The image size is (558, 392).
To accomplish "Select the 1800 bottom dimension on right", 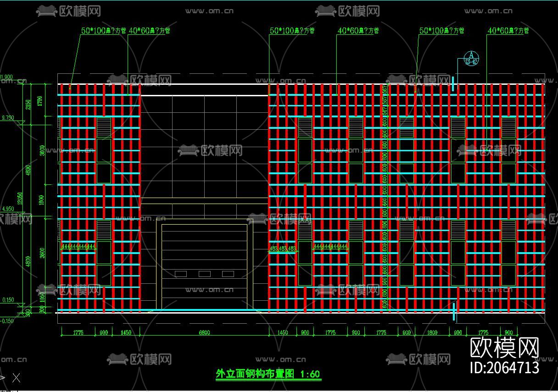I will pos(432,333).
